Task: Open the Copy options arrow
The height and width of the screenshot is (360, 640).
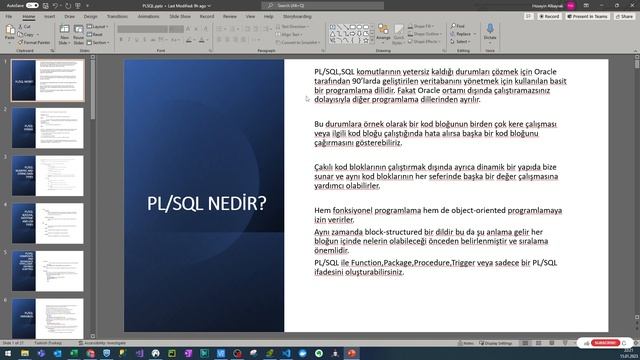Action: pyautogui.click(x=38, y=35)
